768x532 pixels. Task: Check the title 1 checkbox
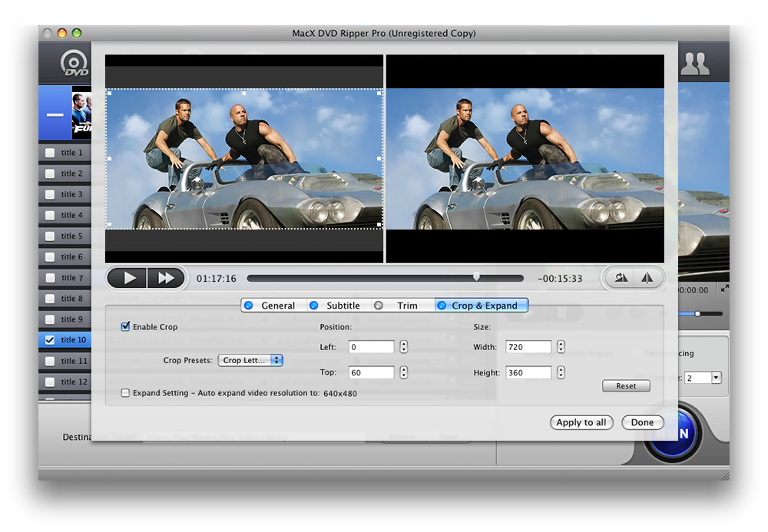tap(50, 153)
